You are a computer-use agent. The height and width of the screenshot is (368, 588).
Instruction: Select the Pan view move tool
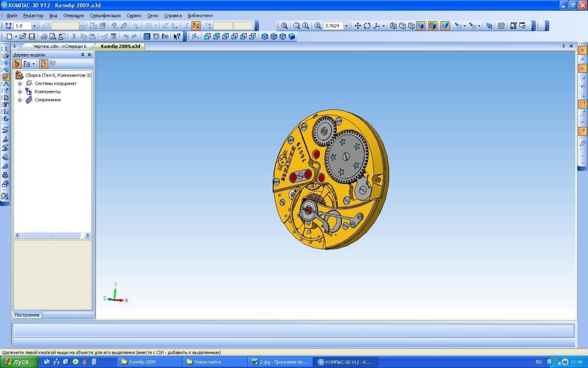pos(358,26)
